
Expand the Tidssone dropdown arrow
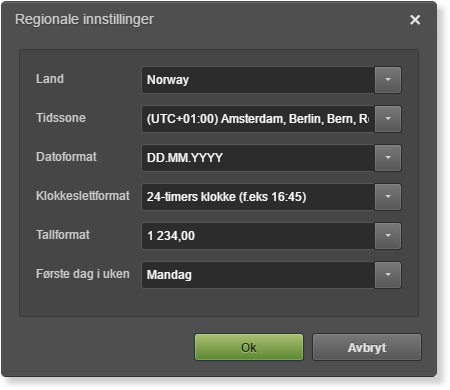(388, 119)
